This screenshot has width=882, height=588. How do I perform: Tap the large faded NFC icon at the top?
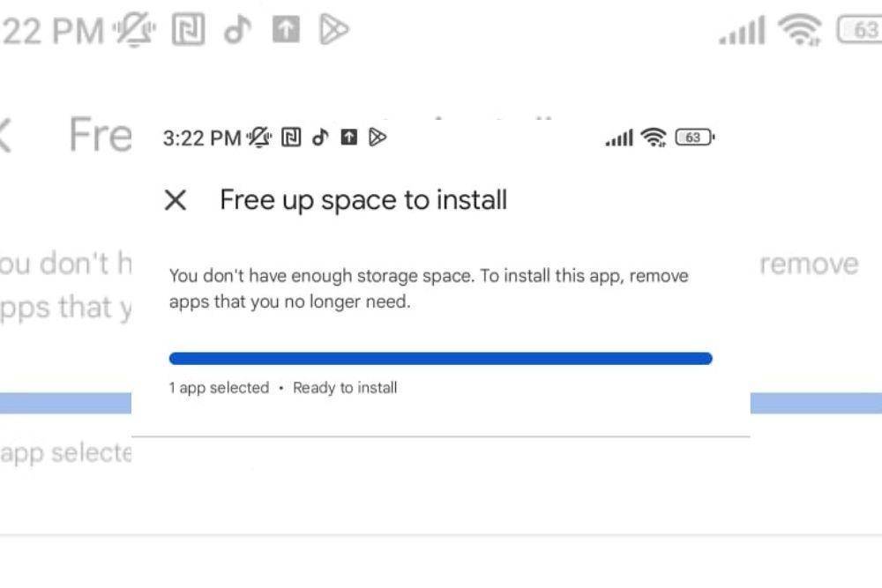[188, 29]
